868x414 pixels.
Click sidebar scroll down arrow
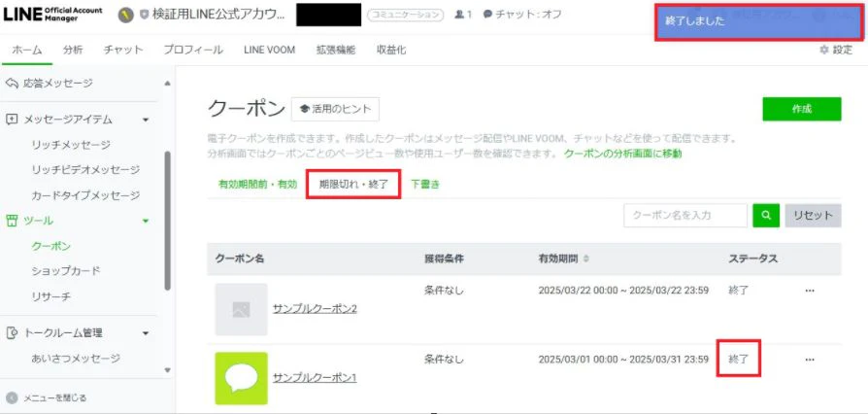[168, 369]
